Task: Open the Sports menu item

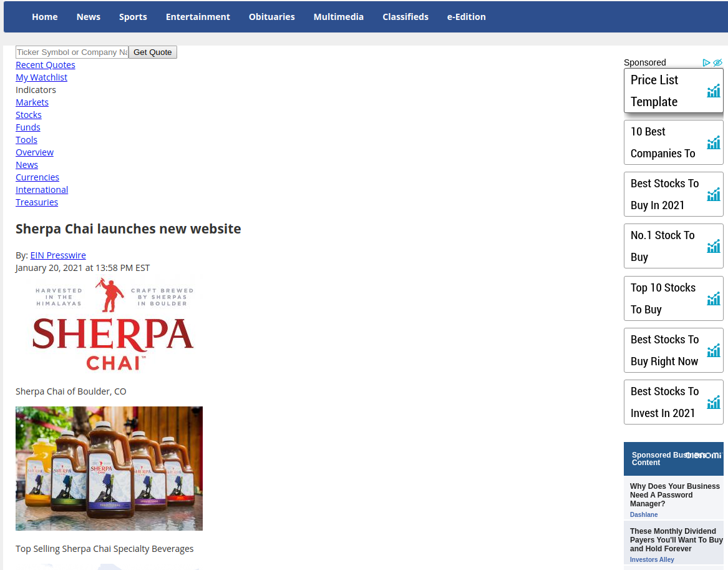Action: click(x=133, y=17)
